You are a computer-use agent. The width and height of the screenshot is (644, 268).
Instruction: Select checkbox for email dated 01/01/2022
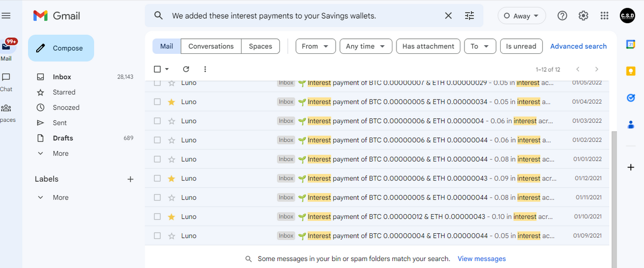pos(157,159)
